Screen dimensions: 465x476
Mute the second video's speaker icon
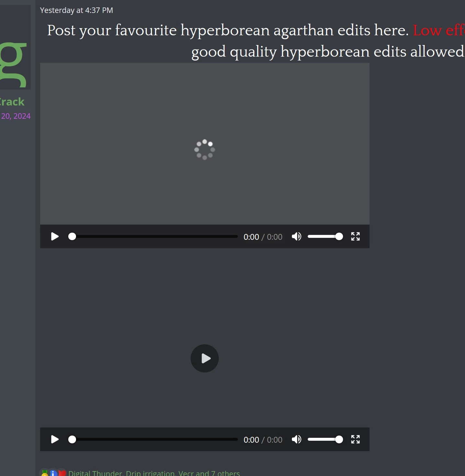click(x=296, y=439)
